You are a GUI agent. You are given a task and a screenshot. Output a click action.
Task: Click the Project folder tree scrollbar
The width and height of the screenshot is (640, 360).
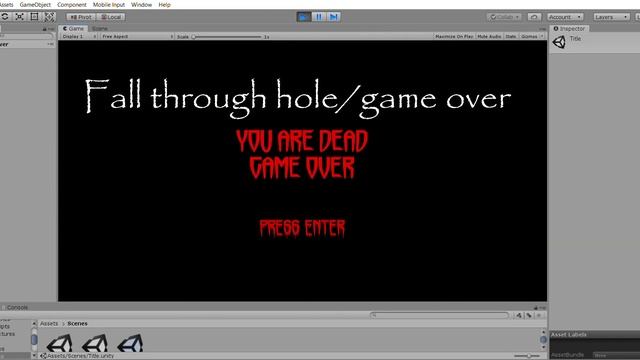click(34, 339)
